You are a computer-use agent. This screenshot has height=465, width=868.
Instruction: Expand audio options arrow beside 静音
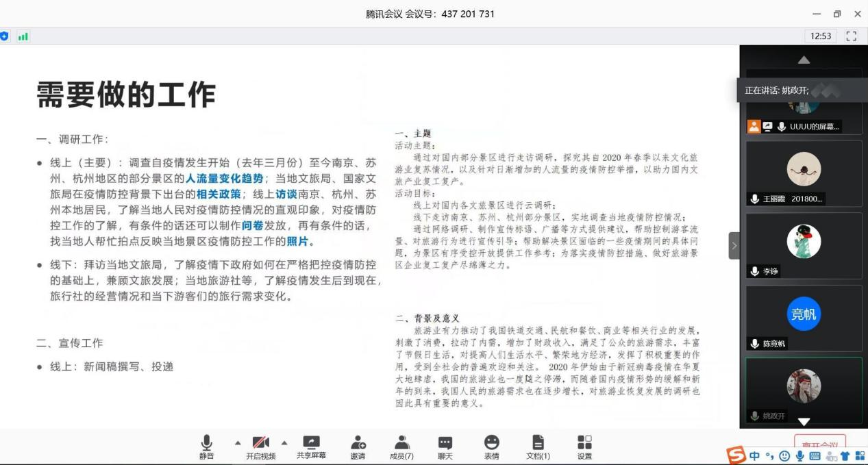tap(238, 442)
